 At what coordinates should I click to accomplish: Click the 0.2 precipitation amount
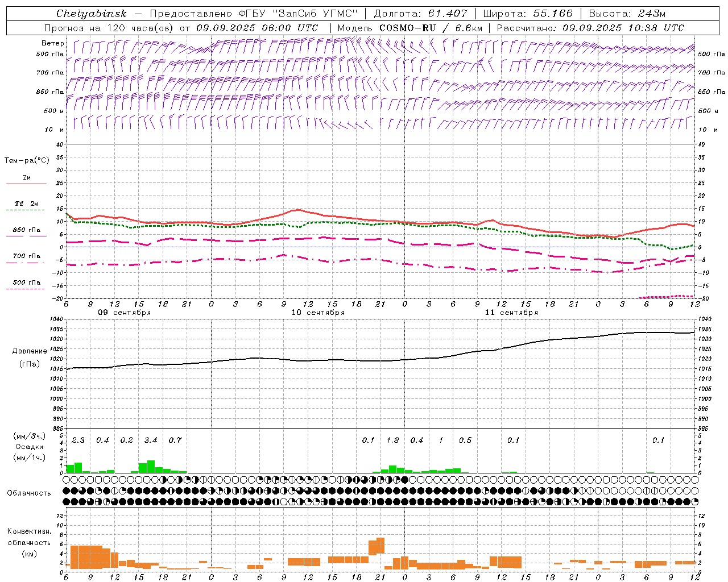(126, 440)
